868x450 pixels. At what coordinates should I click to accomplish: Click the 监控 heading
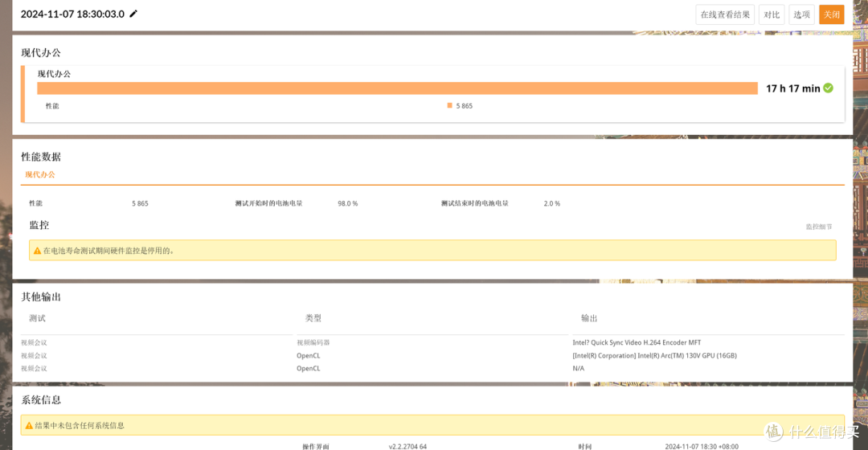pos(39,225)
